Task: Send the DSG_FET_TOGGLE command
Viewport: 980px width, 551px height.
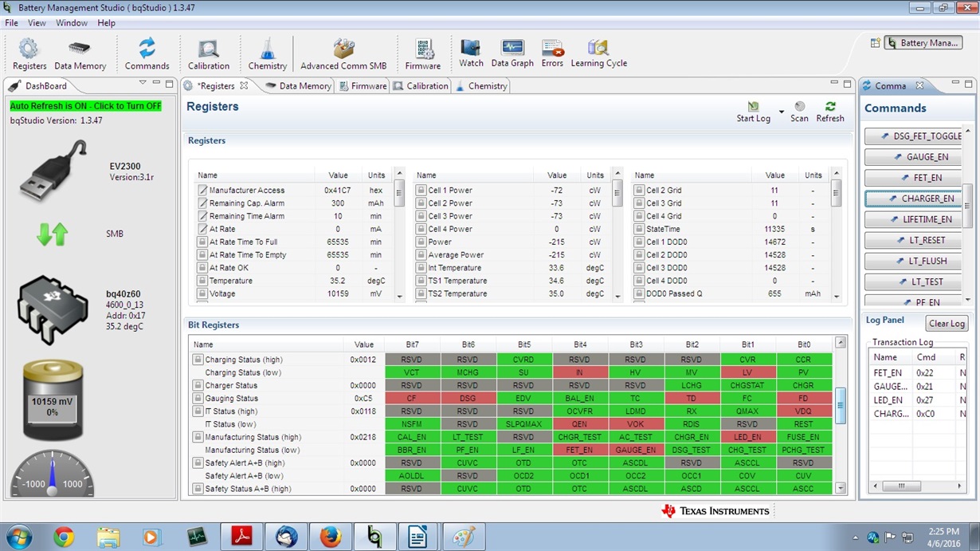Action: [x=914, y=136]
